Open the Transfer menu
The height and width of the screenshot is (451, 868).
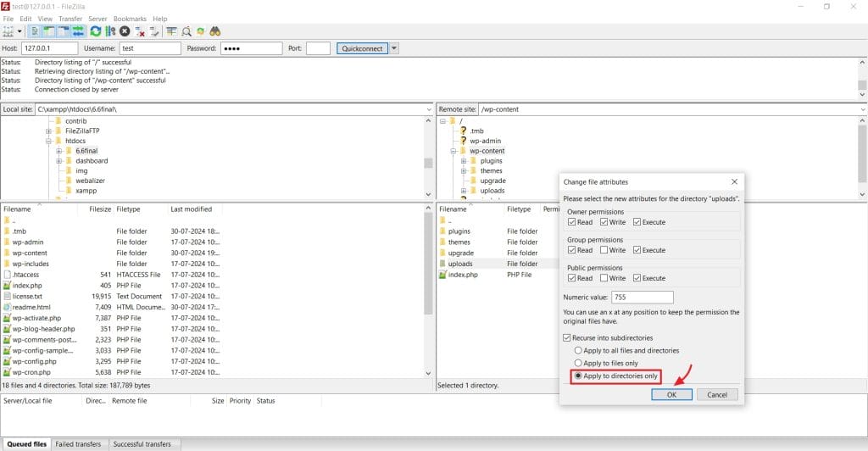(x=70, y=19)
